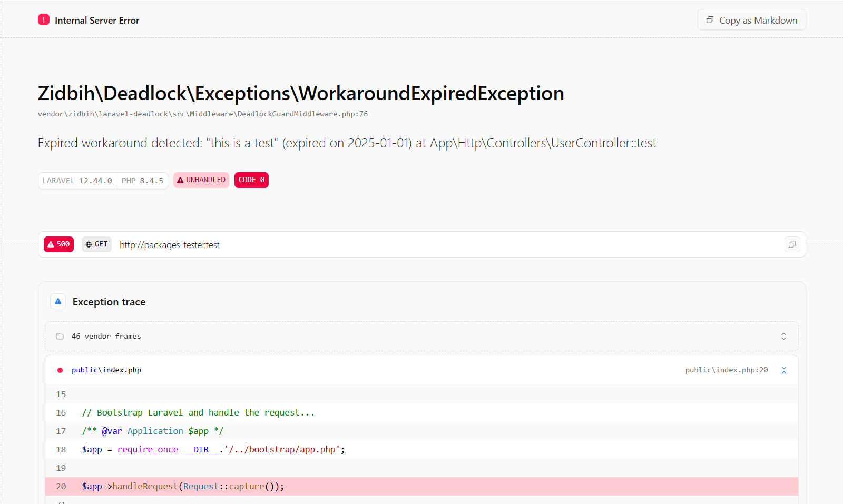Click the red 500 status badge

pos(58,244)
